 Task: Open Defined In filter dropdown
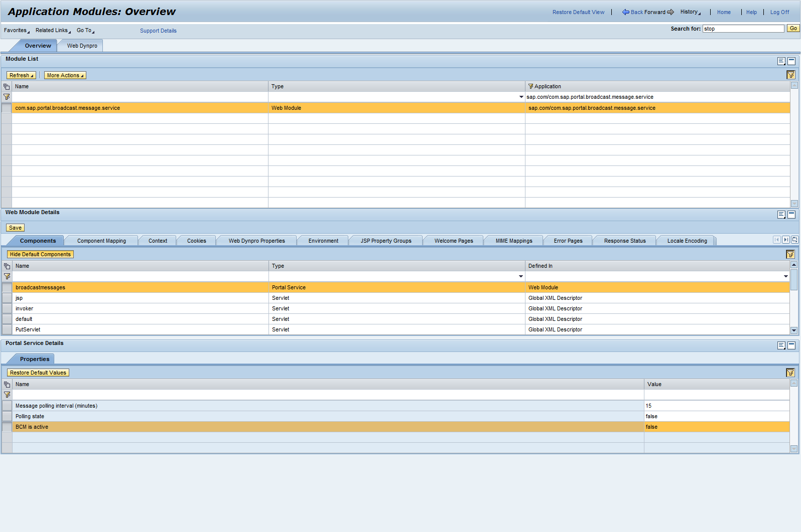click(785, 277)
